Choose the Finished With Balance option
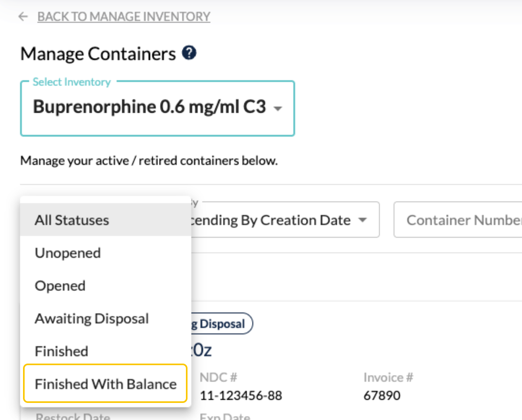The width and height of the screenshot is (522, 420). (x=106, y=384)
